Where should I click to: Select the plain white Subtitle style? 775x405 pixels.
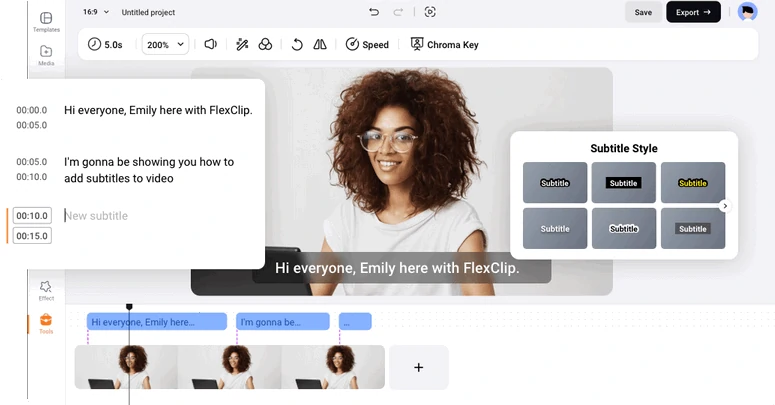555,228
